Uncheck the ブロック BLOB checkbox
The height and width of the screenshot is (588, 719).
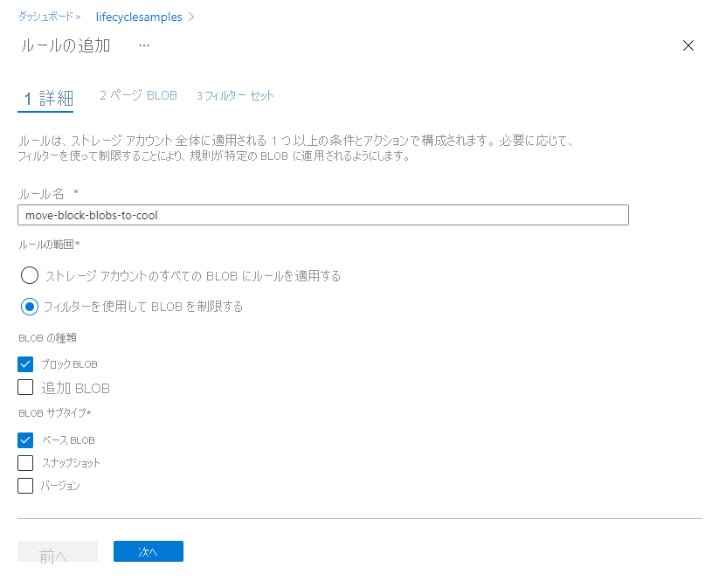(25, 363)
